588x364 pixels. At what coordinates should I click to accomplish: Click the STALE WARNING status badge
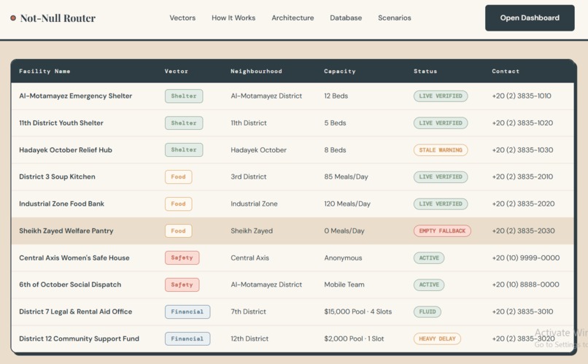441,150
